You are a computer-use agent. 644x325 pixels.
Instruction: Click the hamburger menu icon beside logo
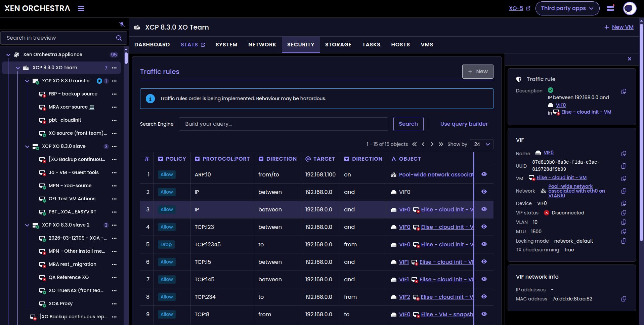(81, 8)
